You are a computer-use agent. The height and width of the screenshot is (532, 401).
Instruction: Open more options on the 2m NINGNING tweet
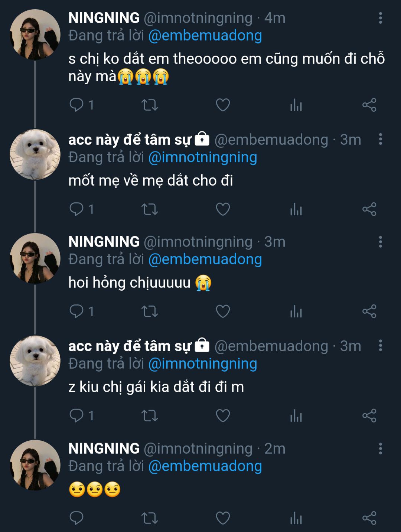coord(380,448)
